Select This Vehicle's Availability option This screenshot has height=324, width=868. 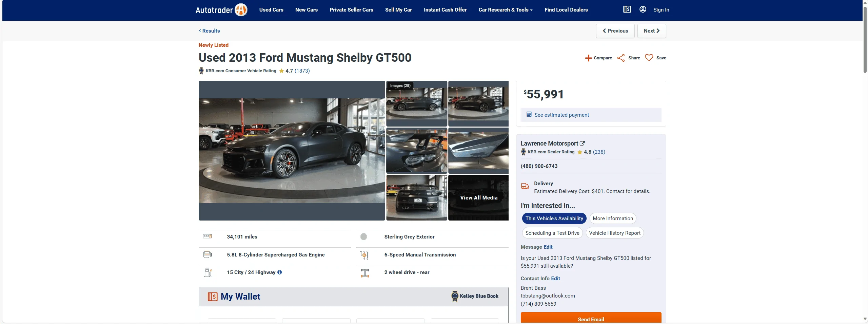pos(554,218)
